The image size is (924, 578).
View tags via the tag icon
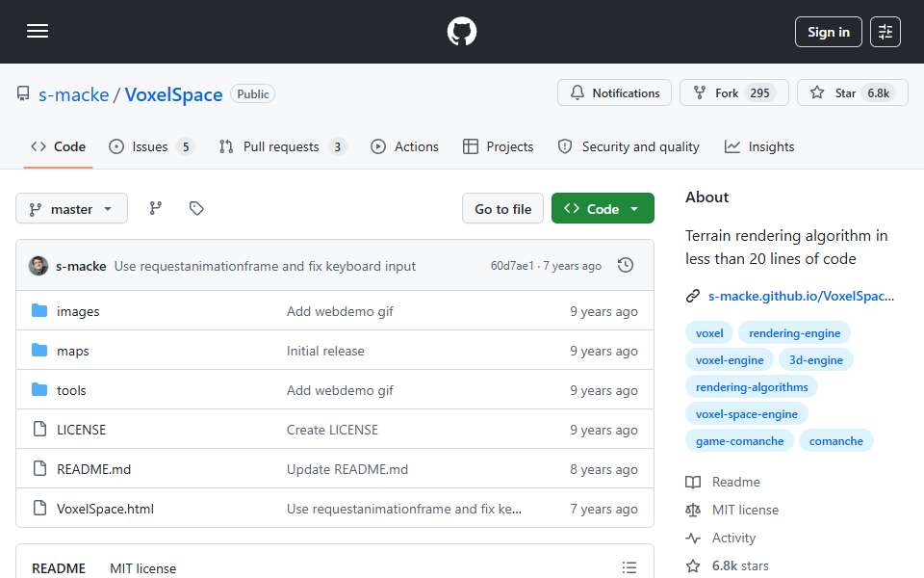[196, 208]
